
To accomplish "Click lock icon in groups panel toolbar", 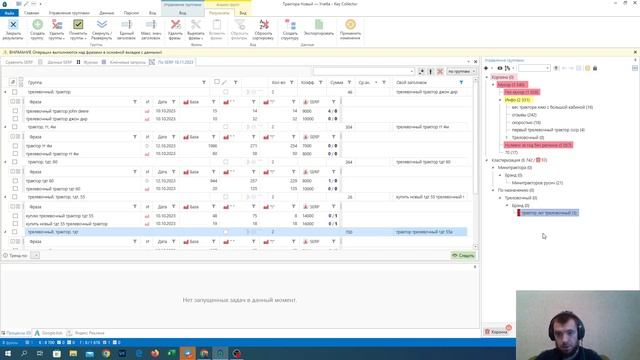I will [x=595, y=68].
